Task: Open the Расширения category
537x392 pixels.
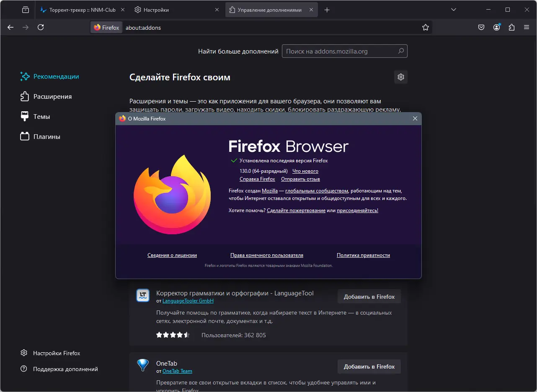Action: 46,97
